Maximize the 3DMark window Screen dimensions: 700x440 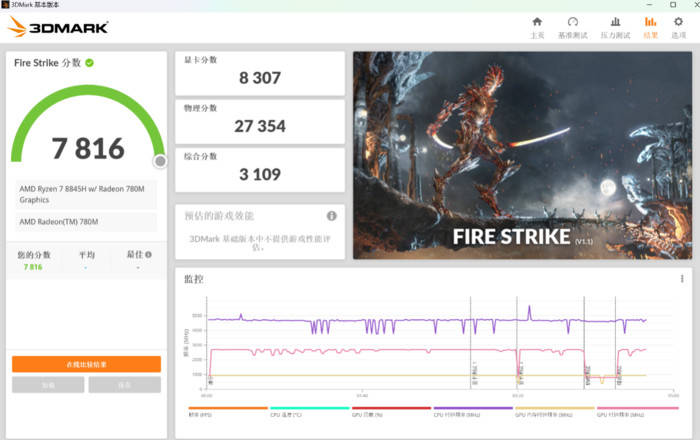(x=673, y=4)
